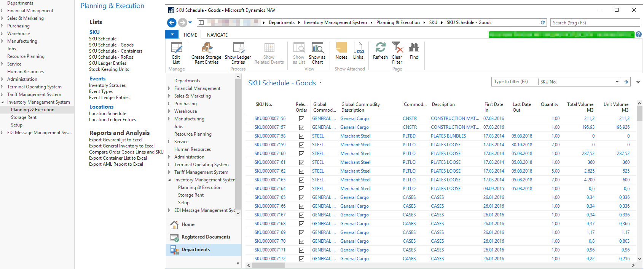
Task: Open Export AML Report to Excel
Action: point(116,164)
